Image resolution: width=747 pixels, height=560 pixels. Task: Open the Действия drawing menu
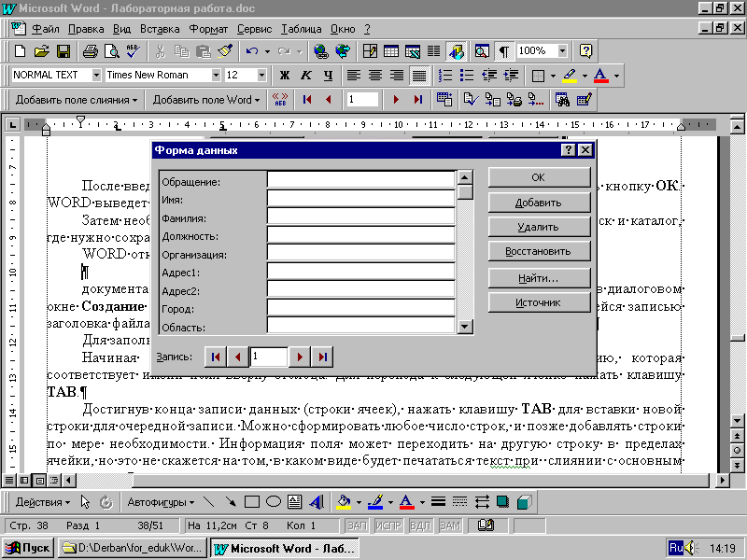(x=42, y=502)
